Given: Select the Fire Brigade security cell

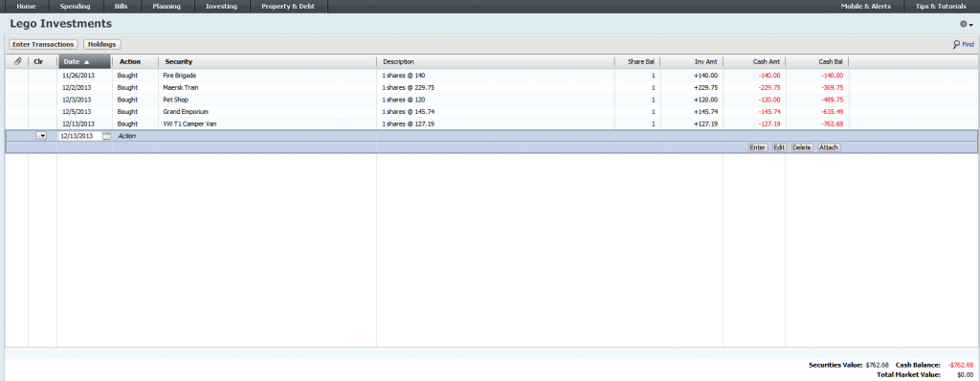Looking at the screenshot, I should [x=179, y=76].
